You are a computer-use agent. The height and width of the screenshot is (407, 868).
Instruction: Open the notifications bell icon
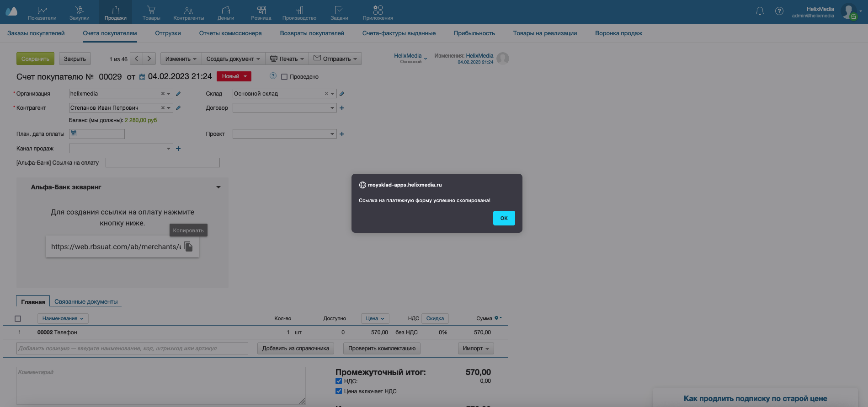[760, 11]
